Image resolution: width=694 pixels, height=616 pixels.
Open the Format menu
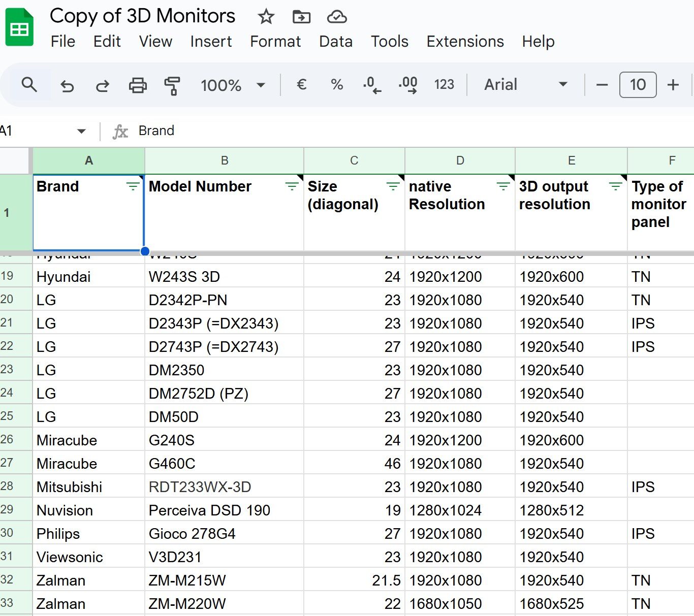275,42
